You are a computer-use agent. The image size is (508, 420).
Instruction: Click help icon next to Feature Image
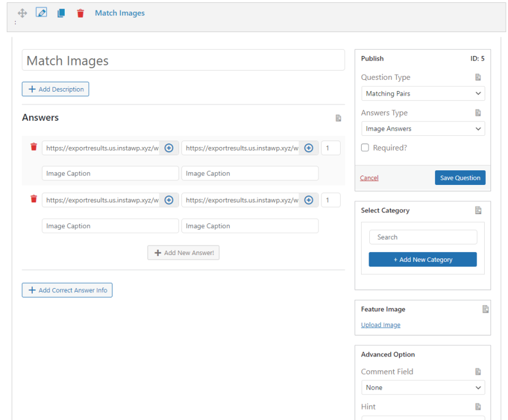point(485,309)
